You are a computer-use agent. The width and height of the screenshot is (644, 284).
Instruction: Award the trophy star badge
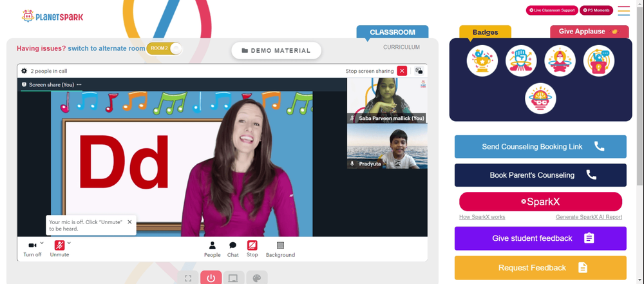pos(482,61)
